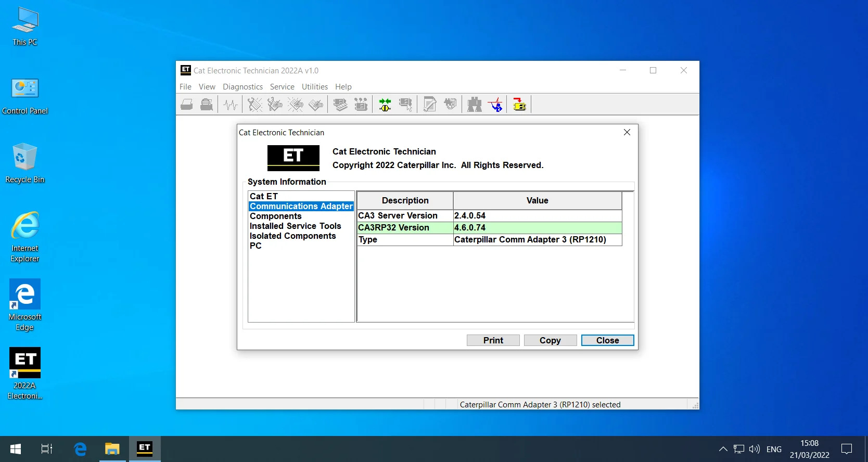Image resolution: width=868 pixels, height=462 pixels.
Task: Select the Microsoft Edge desktop shortcut
Action: (x=25, y=306)
